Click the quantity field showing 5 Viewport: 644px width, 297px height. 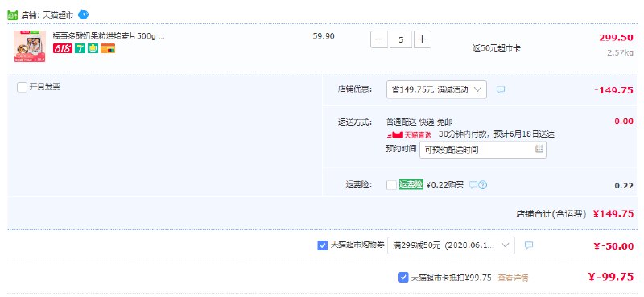tap(400, 40)
